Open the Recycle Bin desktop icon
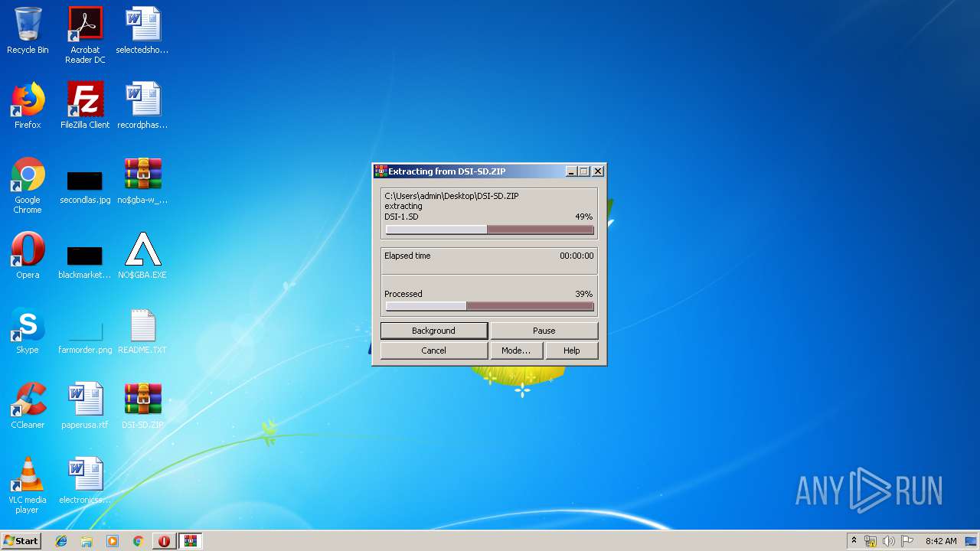 point(28,31)
